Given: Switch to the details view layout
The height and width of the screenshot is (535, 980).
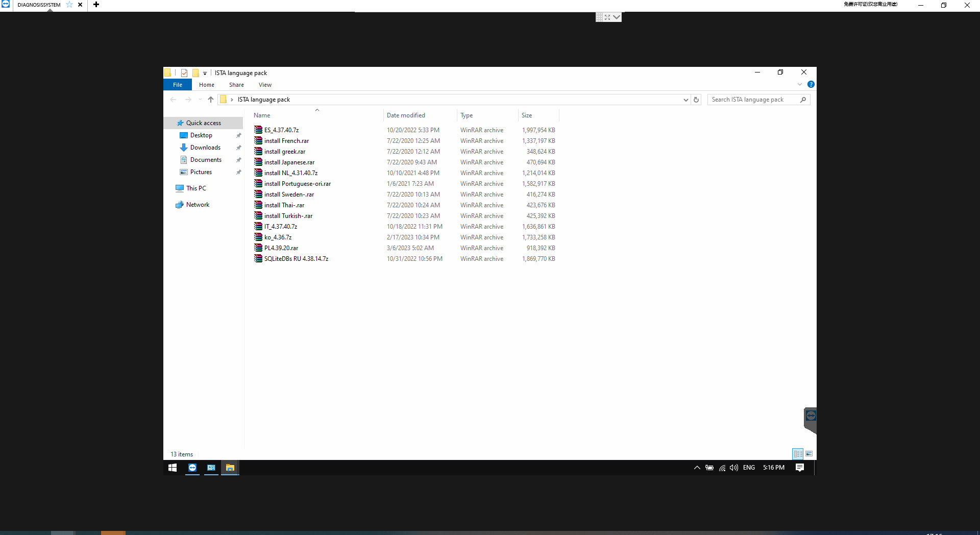Looking at the screenshot, I should [x=797, y=454].
